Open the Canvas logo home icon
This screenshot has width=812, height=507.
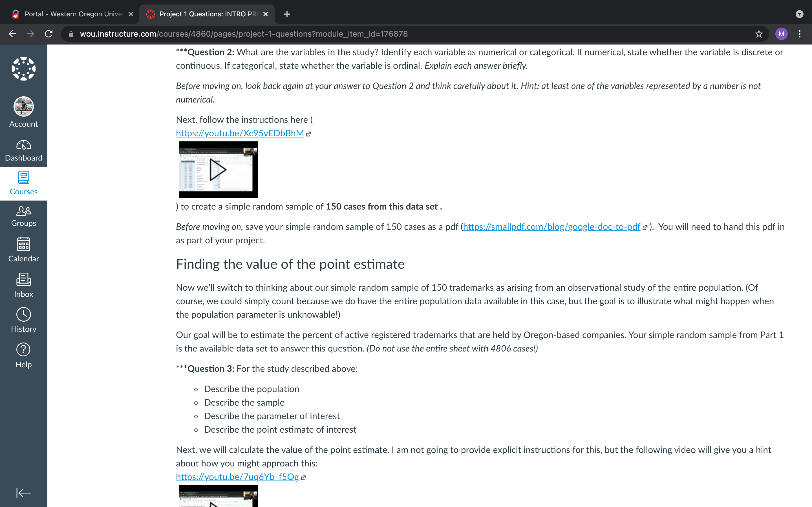(x=23, y=69)
